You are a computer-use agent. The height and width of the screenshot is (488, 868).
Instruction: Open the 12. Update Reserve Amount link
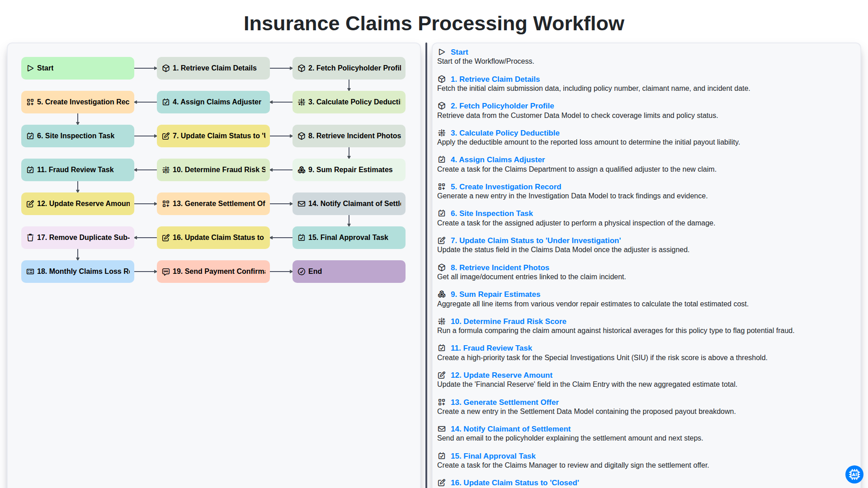501,375
